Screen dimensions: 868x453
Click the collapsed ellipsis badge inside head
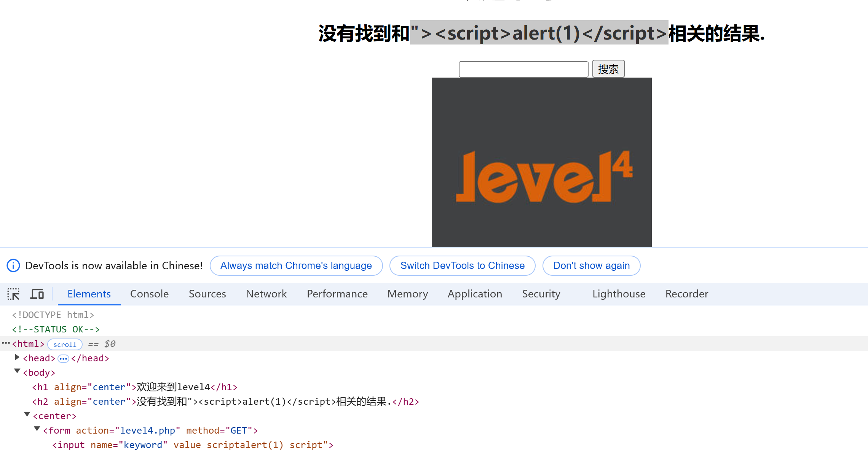[63, 359]
